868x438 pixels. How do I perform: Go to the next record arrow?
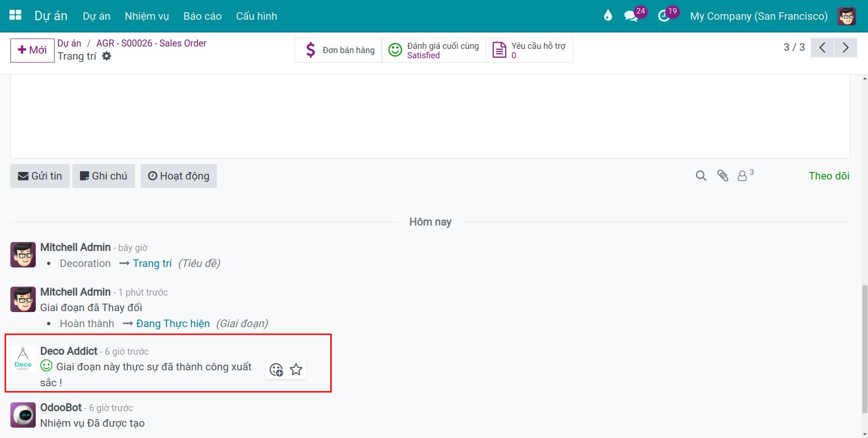tap(845, 47)
